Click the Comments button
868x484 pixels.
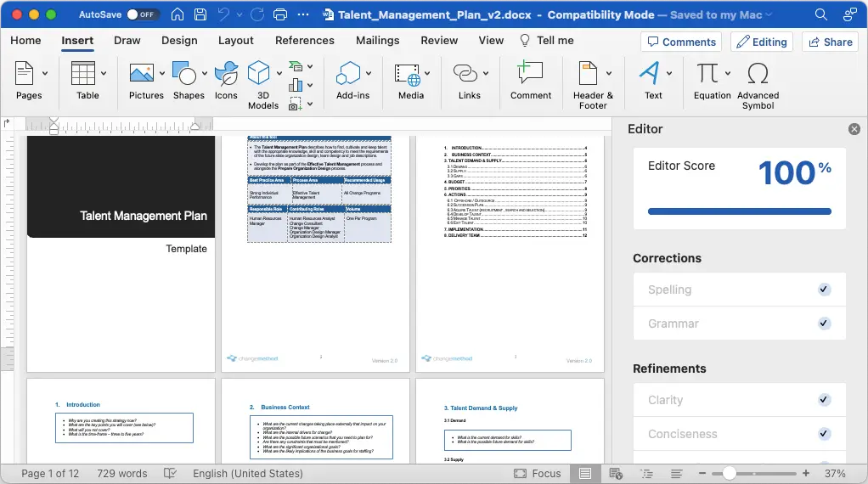681,42
